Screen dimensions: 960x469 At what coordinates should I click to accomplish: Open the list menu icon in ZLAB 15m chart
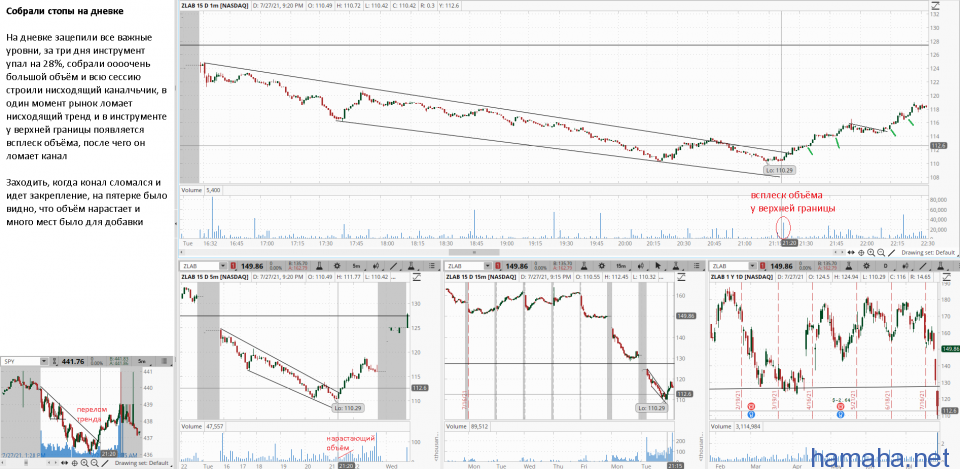click(x=697, y=266)
